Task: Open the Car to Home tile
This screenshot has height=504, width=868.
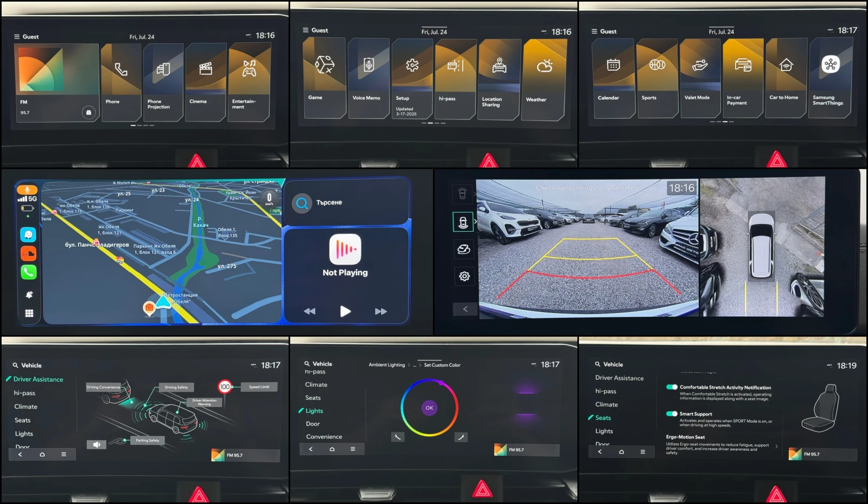Action: pos(786,78)
